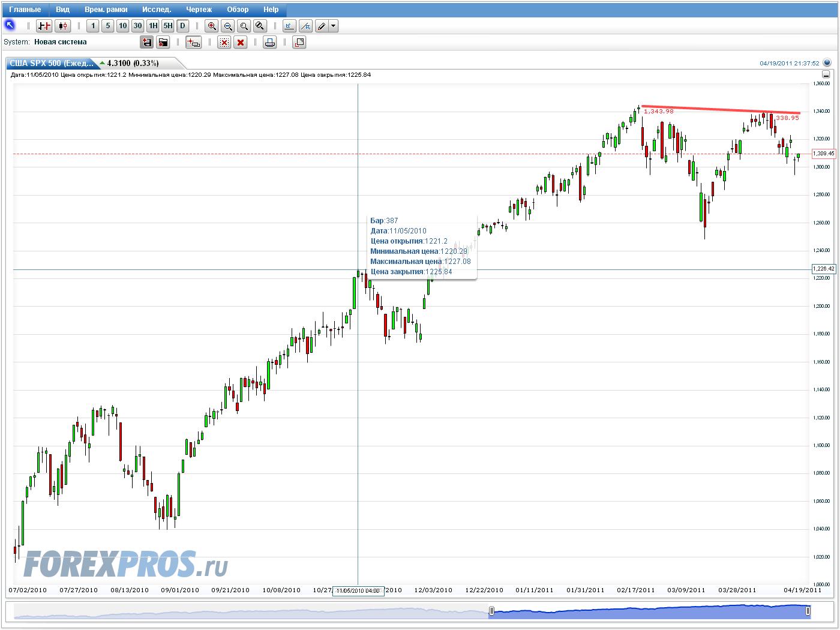Click the round blue status button
Screen dimensions: 840x630
point(827,62)
